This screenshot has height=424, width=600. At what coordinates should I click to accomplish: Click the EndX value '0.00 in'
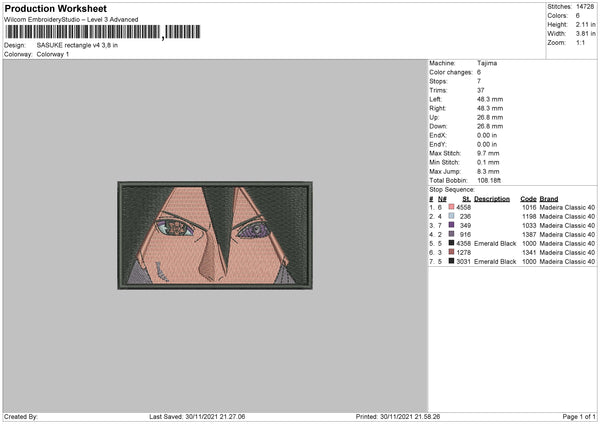point(487,135)
